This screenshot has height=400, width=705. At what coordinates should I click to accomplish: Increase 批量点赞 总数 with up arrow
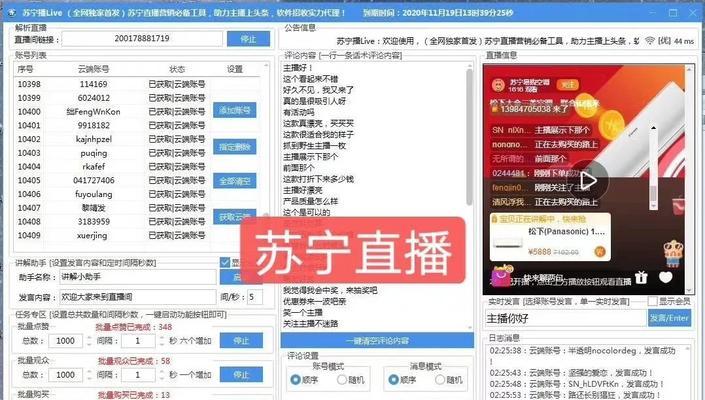pos(89,338)
